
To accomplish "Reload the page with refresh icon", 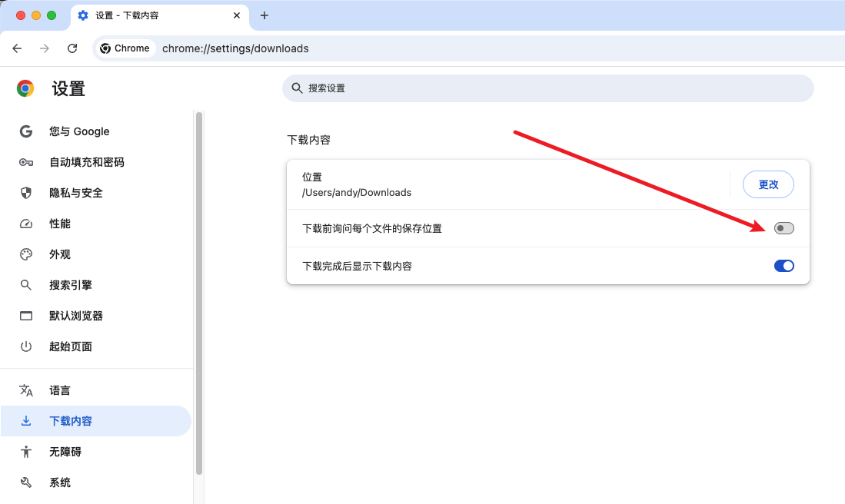I will pyautogui.click(x=72, y=48).
